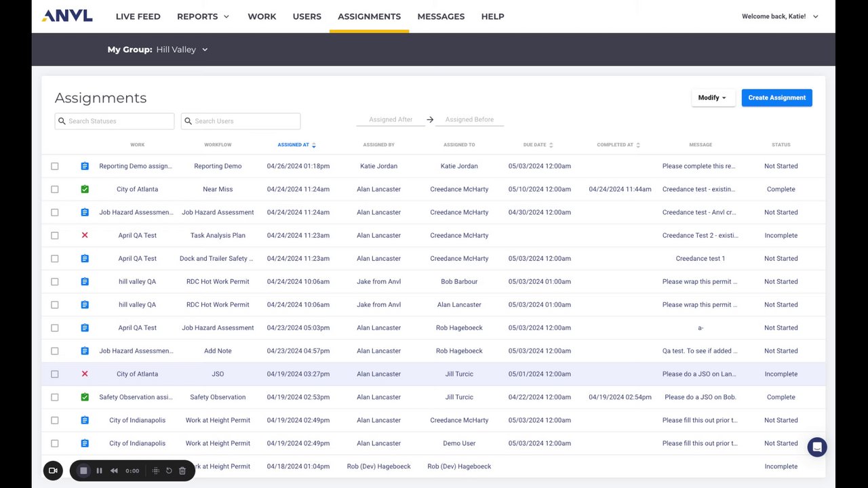The width and height of the screenshot is (868, 488).
Task: Focus the Search Users field
Action: (x=241, y=121)
